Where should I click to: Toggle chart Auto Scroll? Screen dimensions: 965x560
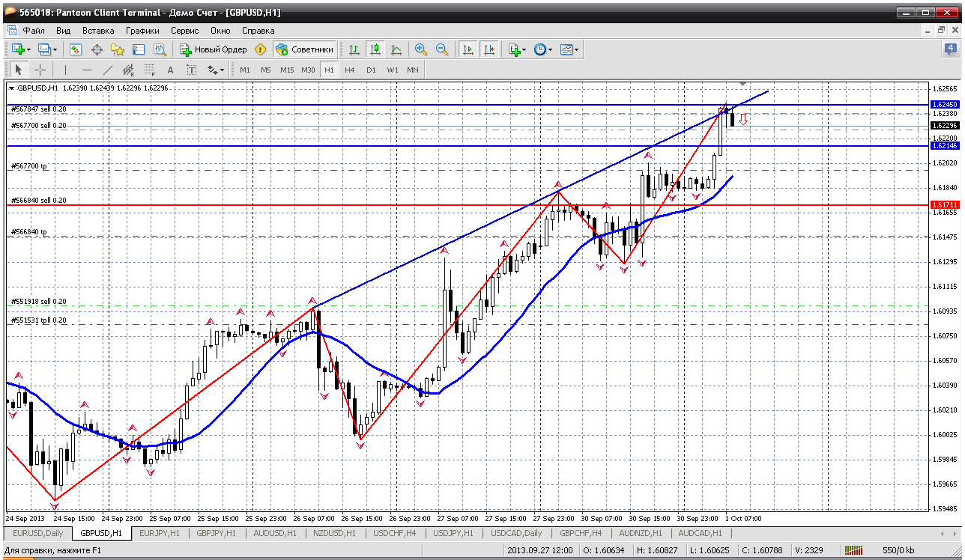tap(468, 49)
